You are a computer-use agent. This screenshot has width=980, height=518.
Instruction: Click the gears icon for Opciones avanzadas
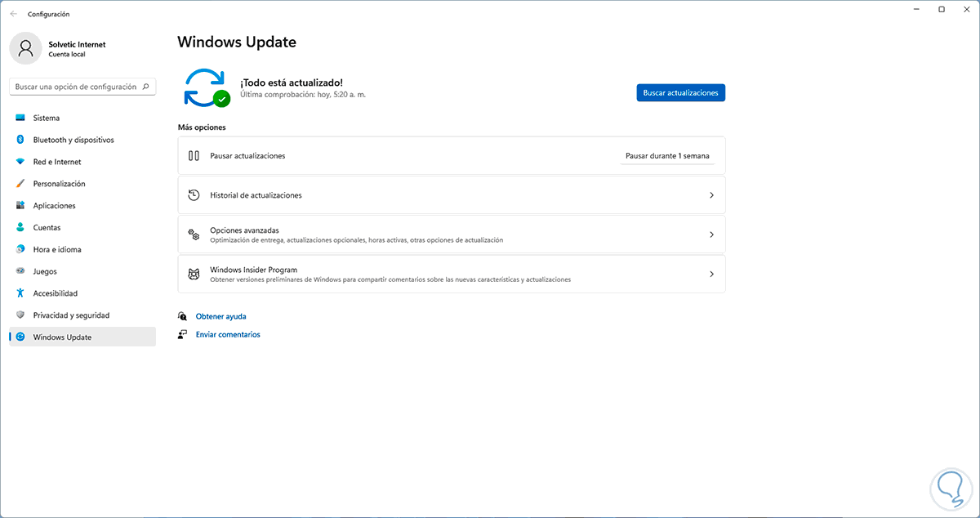[x=194, y=234]
